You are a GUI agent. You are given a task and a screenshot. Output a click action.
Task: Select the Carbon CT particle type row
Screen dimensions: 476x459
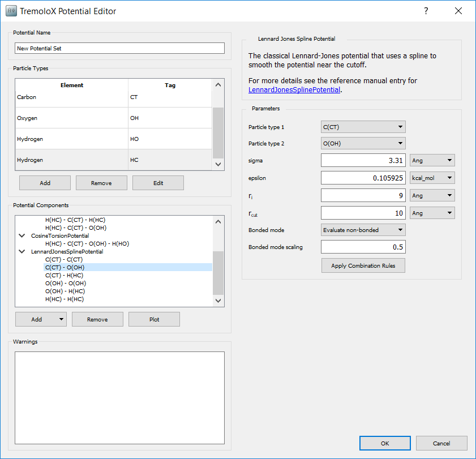(114, 97)
